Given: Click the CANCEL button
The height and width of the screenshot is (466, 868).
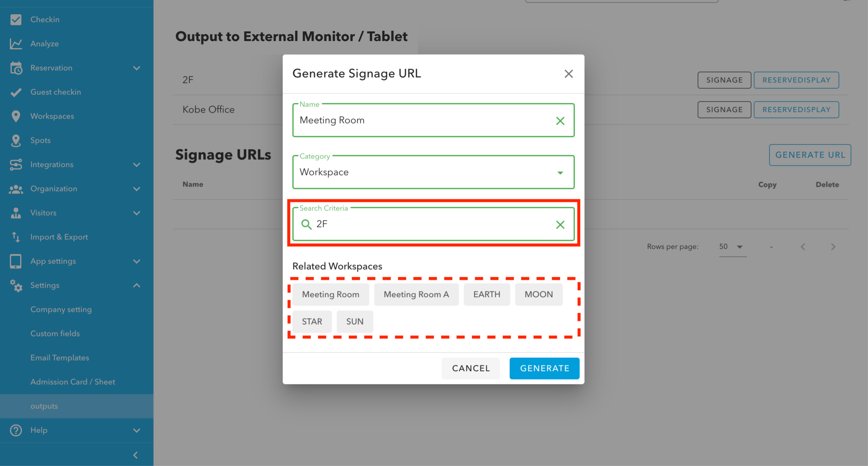Looking at the screenshot, I should [471, 368].
